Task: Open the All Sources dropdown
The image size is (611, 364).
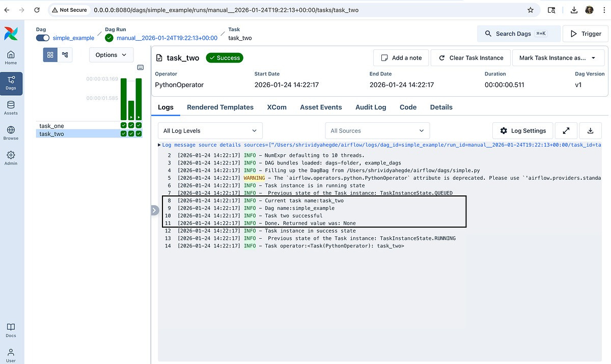Action: click(377, 131)
